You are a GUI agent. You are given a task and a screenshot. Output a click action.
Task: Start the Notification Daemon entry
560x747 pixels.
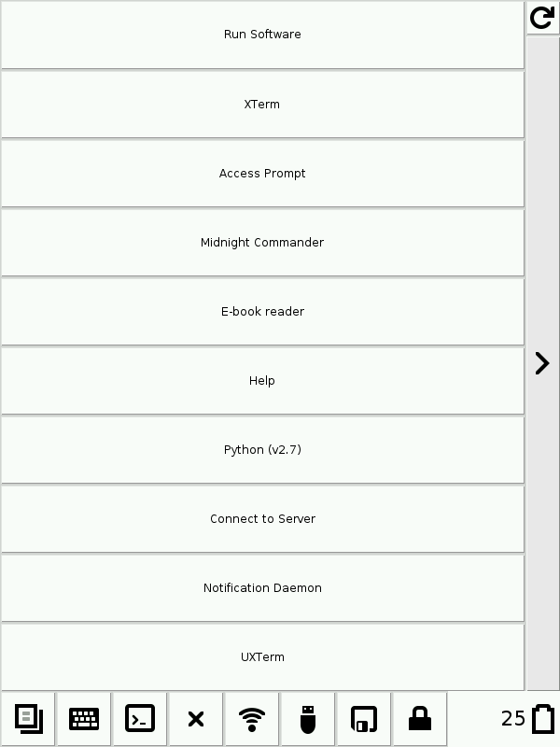[x=262, y=588]
